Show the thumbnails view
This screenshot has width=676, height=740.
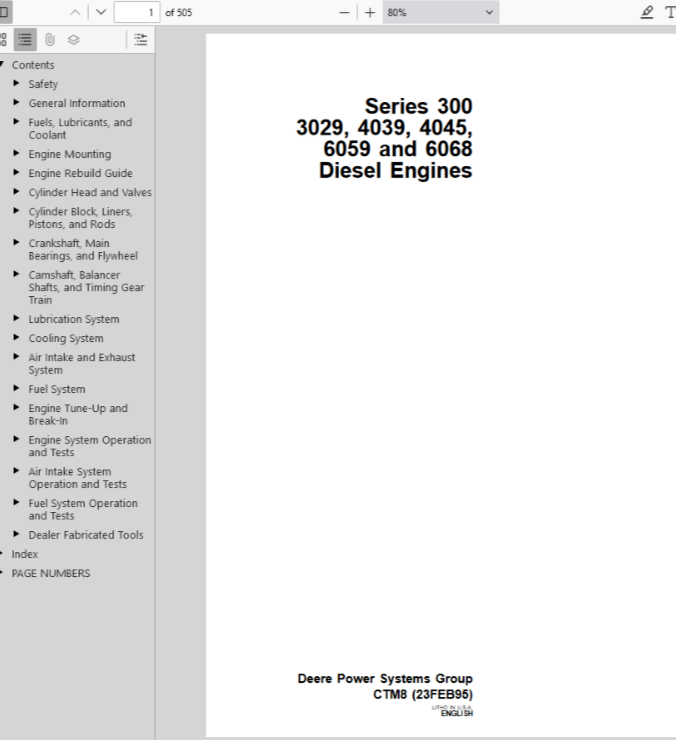click(3, 40)
